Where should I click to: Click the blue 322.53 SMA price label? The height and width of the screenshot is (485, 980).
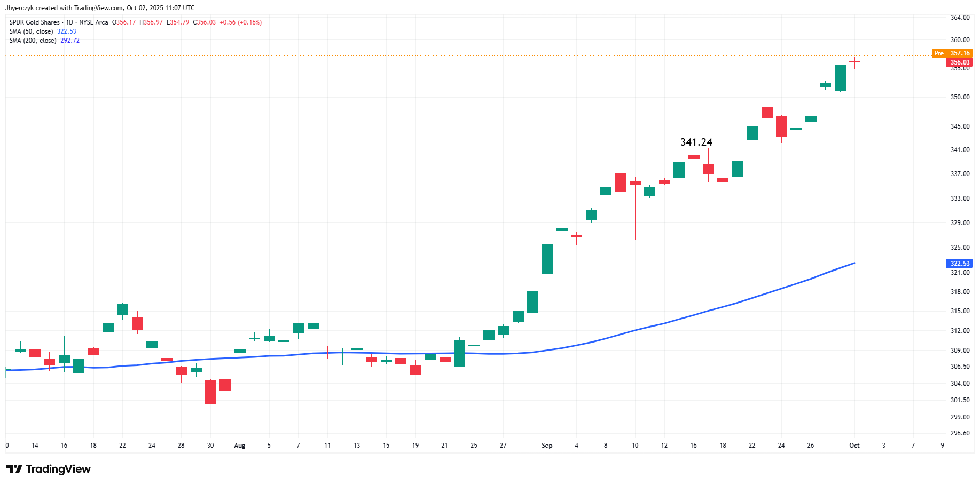[960, 264]
